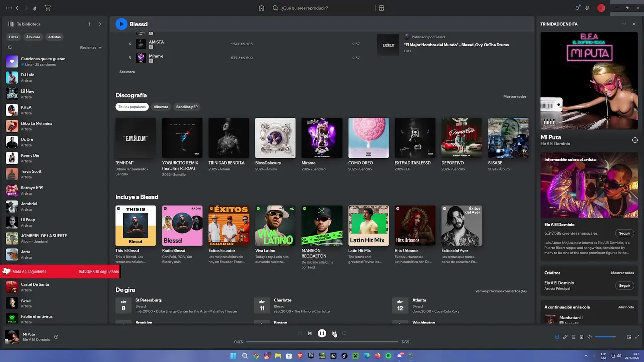644x362 pixels.
Task: Open Windows Start menu
Action: coord(233,356)
